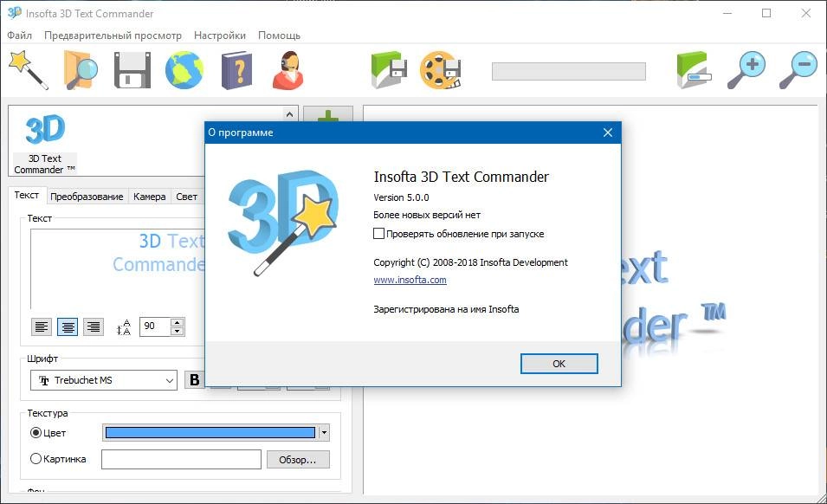Align text center

(68, 326)
